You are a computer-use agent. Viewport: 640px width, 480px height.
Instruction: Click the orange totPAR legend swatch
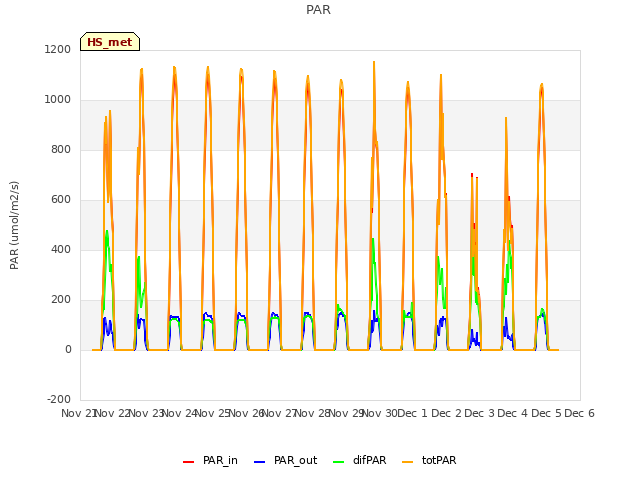[407, 462]
